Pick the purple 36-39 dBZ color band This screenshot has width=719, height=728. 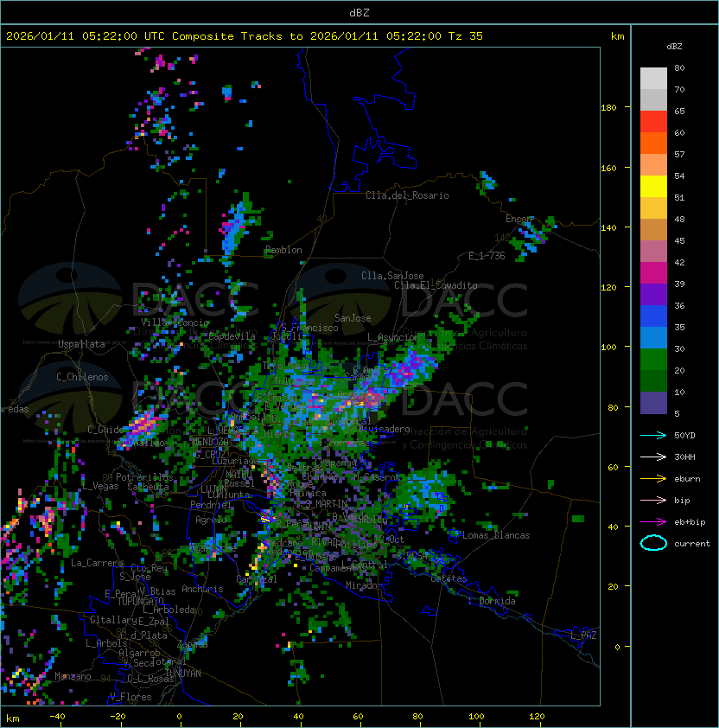tap(653, 295)
